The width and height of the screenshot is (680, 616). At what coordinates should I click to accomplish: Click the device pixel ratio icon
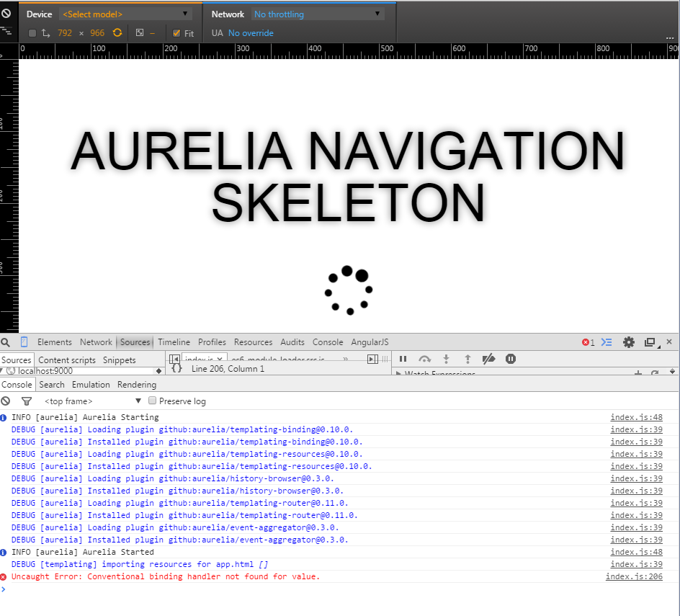(140, 33)
